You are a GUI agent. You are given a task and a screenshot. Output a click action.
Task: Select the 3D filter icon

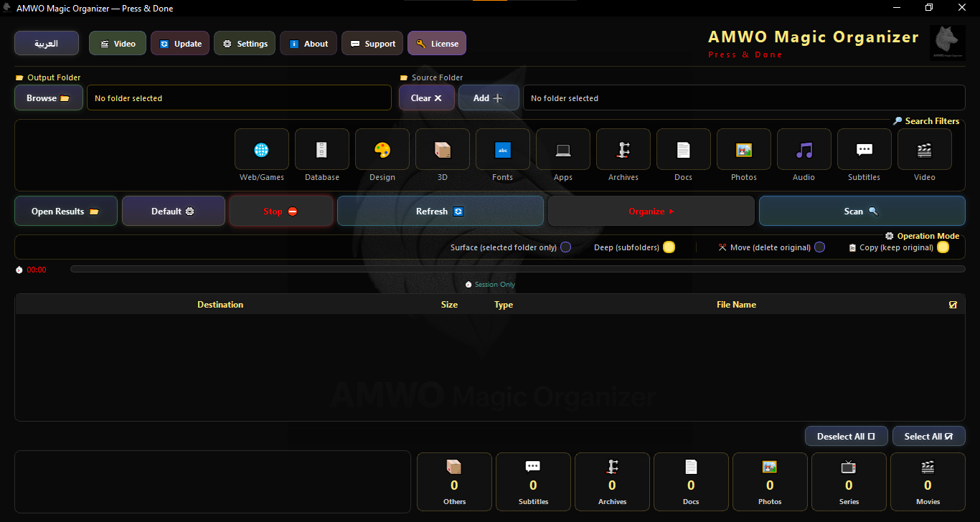click(x=443, y=150)
